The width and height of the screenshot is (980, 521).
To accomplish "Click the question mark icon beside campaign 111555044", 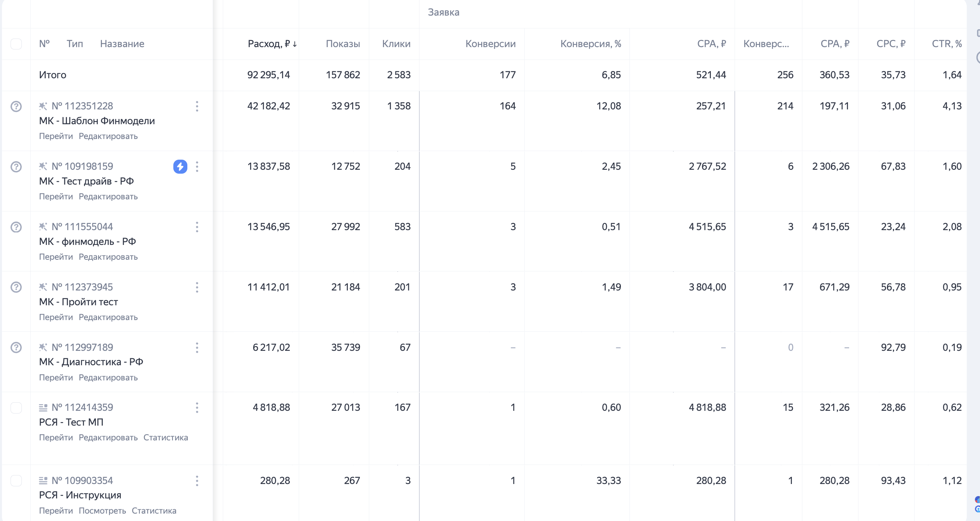I will coord(16,227).
